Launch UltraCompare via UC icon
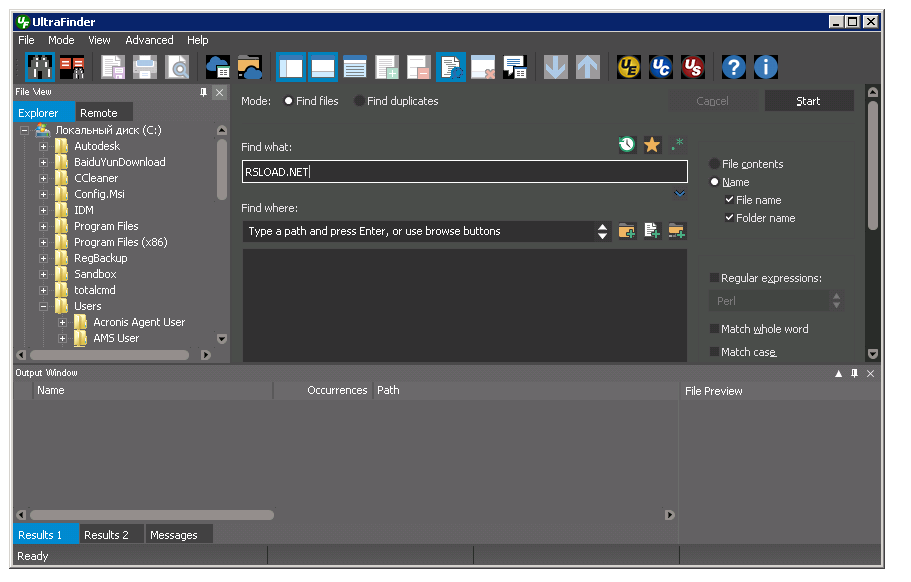 [x=661, y=67]
